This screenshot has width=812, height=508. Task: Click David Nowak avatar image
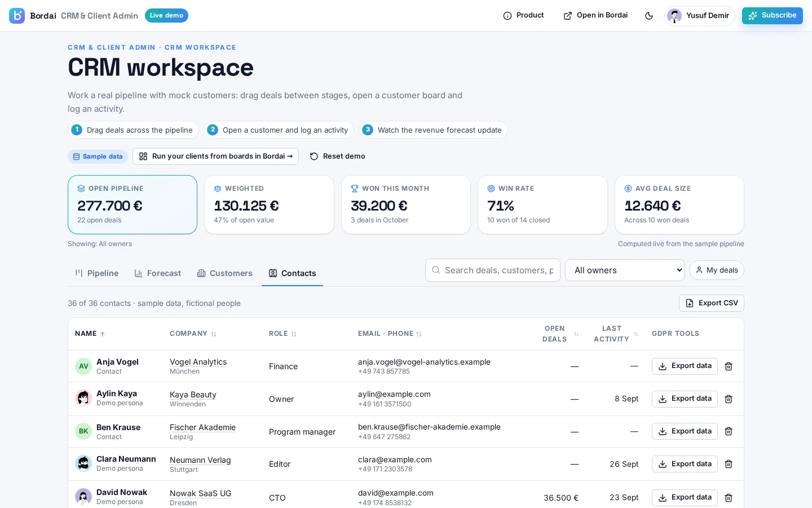[83, 497]
